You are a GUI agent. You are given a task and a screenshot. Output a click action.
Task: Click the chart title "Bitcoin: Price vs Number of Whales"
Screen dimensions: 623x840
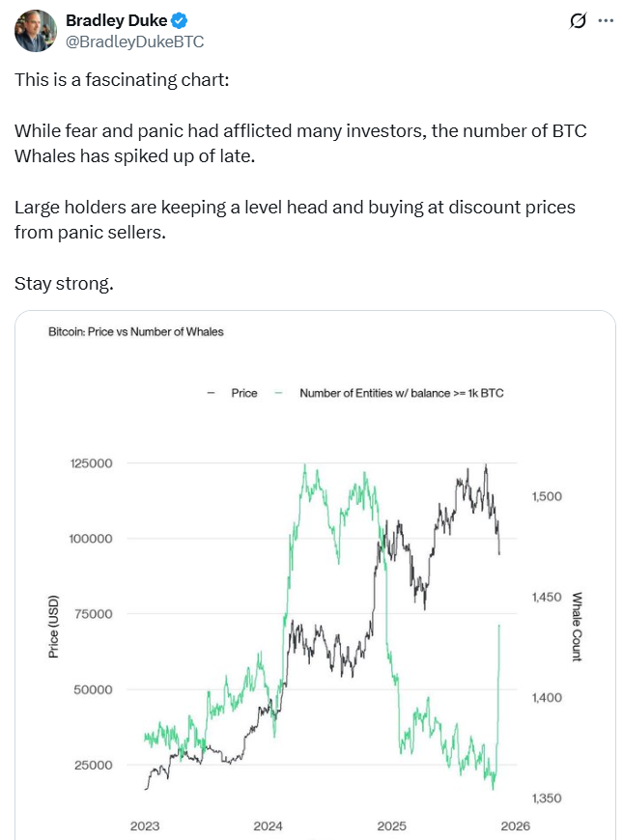[135, 332]
